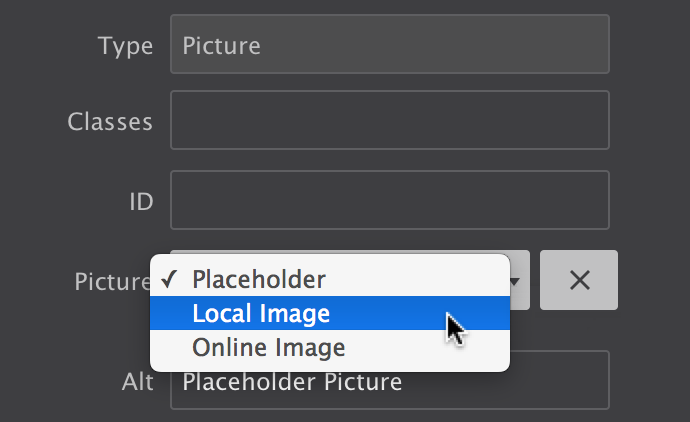Select the Placeholder option in the menu
The image size is (690, 422).
(259, 279)
